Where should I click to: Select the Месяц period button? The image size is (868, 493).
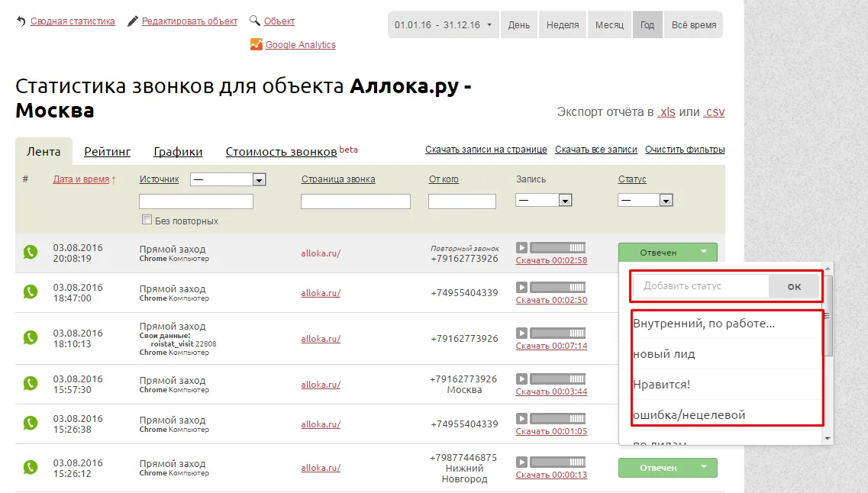609,25
